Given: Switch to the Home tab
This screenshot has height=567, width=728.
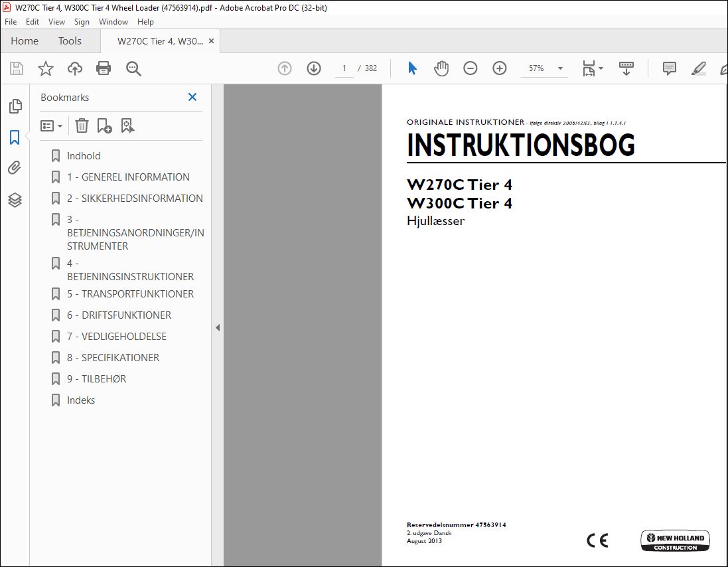Looking at the screenshot, I should pos(25,41).
